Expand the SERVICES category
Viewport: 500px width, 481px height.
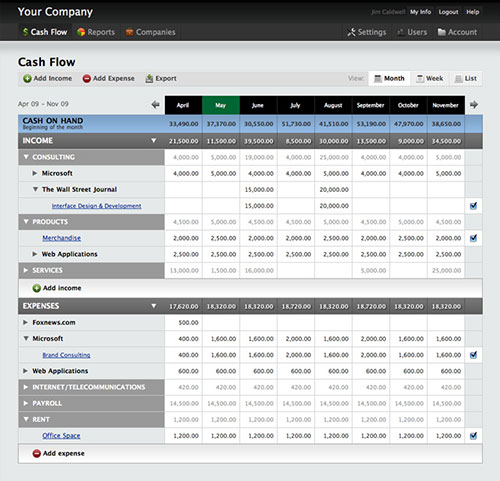26,270
